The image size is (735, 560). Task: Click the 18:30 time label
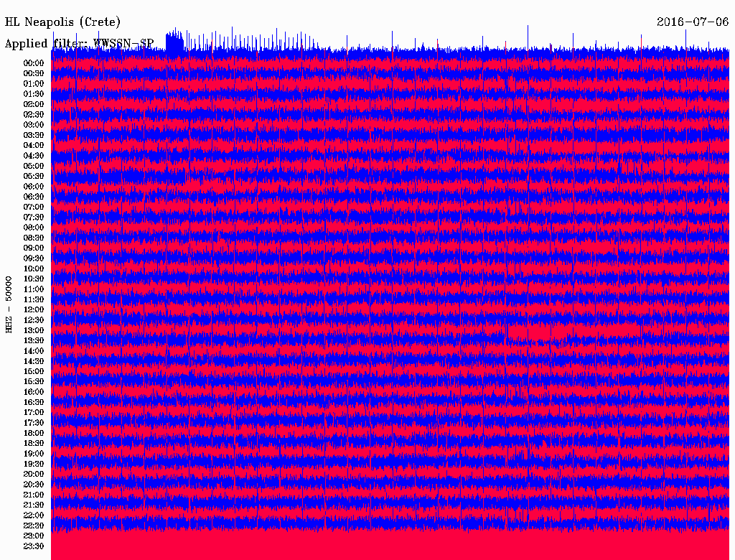coord(34,443)
